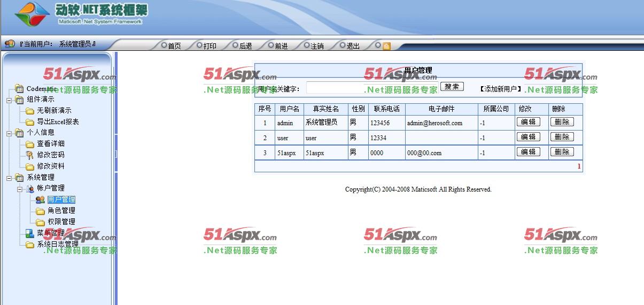Click the 000@00.com email cell

click(x=441, y=152)
